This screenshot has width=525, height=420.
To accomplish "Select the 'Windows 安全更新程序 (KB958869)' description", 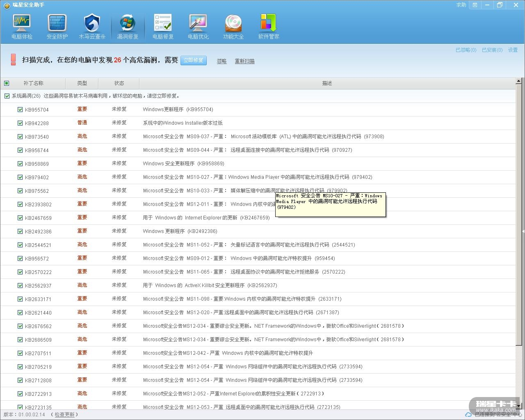I will pyautogui.click(x=183, y=164).
